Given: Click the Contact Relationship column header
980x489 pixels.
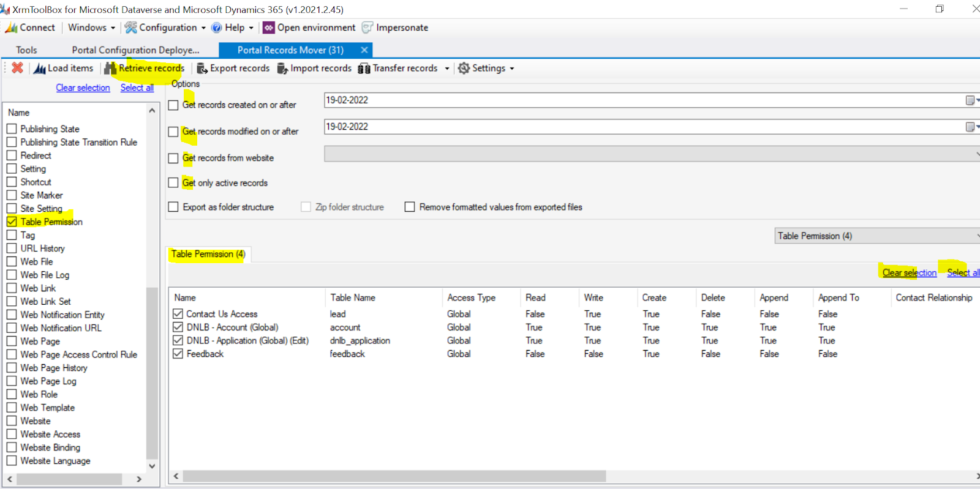Looking at the screenshot, I should pyautogui.click(x=934, y=297).
